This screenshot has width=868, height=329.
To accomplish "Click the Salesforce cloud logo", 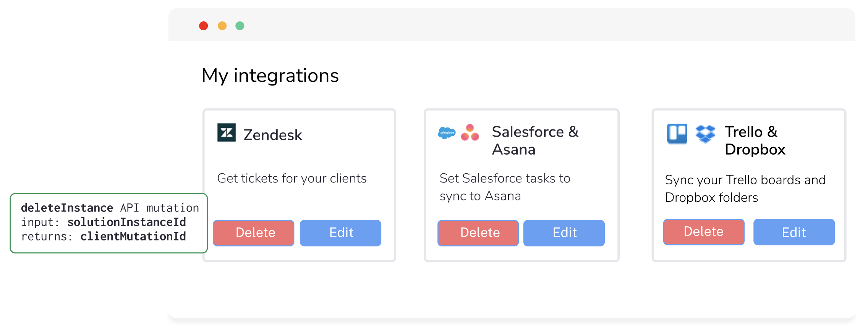I will (x=447, y=133).
